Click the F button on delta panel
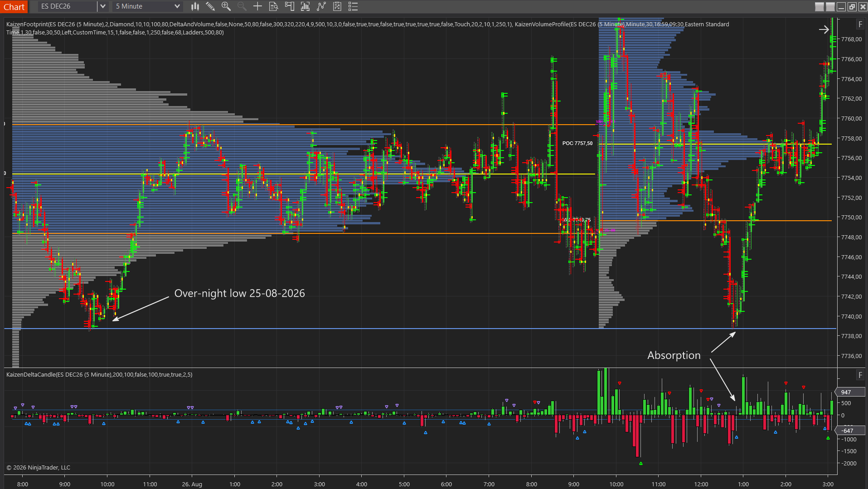Viewport: 868px width, 489px height. click(x=860, y=375)
